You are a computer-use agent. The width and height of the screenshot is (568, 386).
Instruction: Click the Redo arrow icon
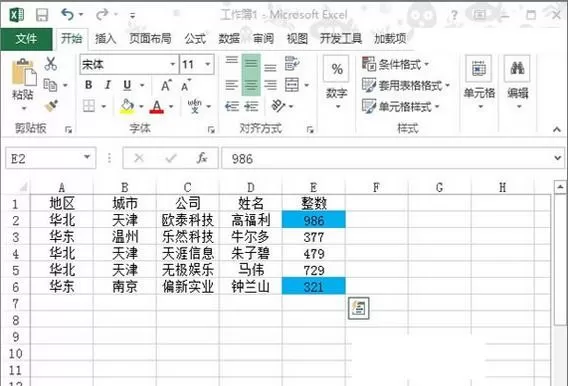pos(102,15)
